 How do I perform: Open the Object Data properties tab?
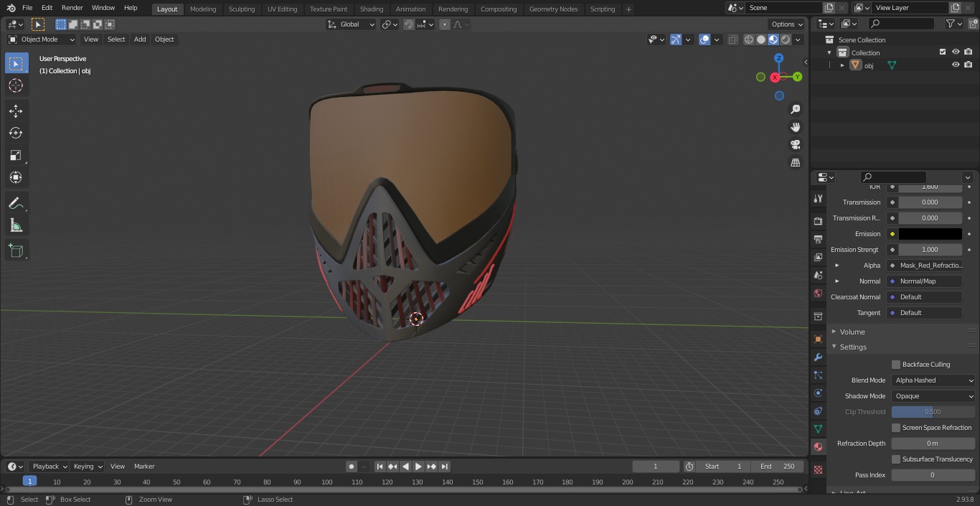818,428
